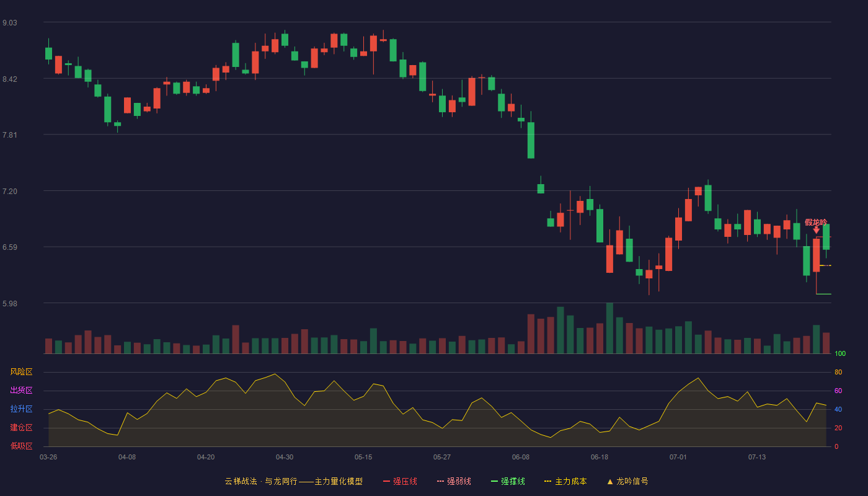Click the green 100 indicator axis value

(840, 354)
